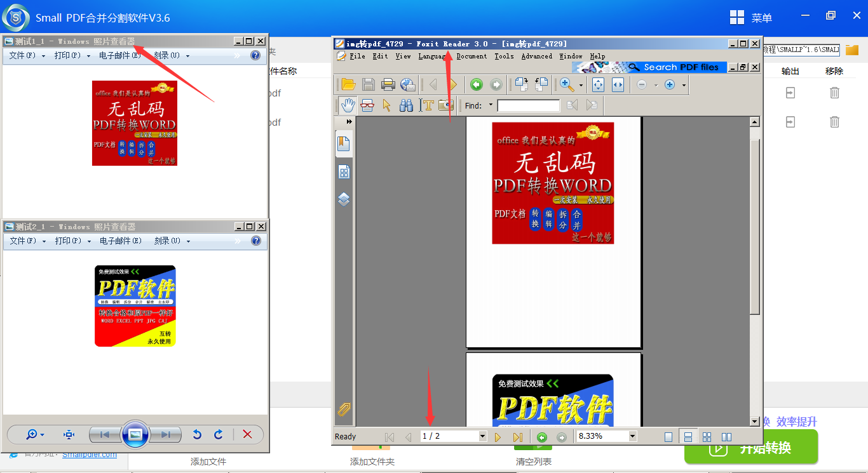This screenshot has height=473, width=868.
Task: Select Single Page layout in status bar
Action: click(668, 437)
